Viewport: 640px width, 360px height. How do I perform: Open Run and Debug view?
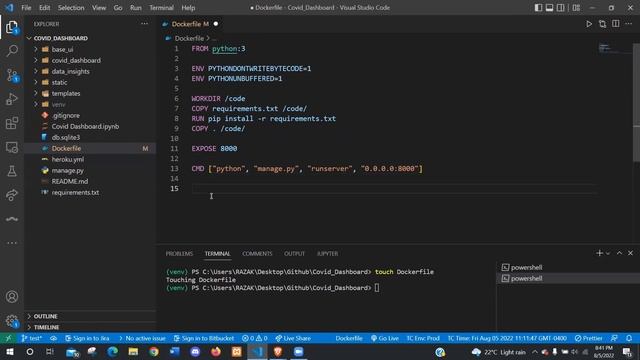click(12, 99)
